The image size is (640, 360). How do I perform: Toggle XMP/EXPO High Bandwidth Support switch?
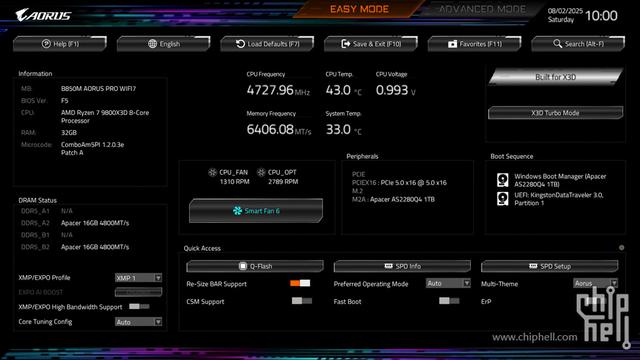pyautogui.click(x=139, y=306)
